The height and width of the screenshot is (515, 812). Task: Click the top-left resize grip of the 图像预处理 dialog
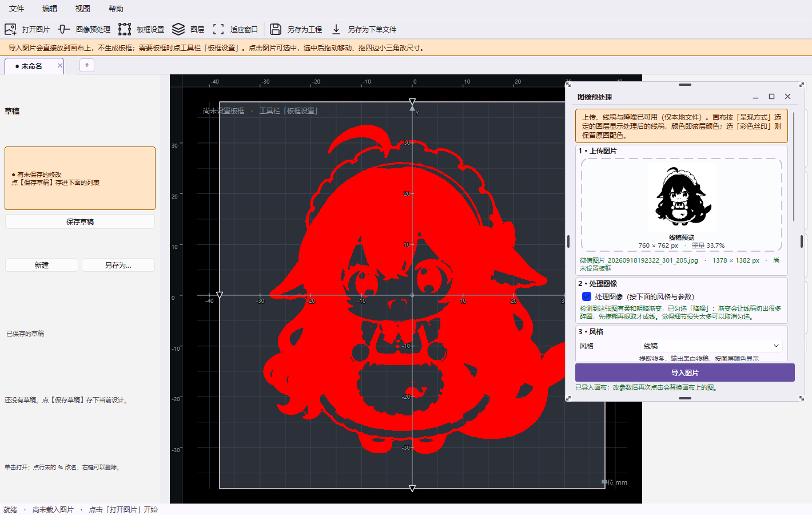(568, 85)
